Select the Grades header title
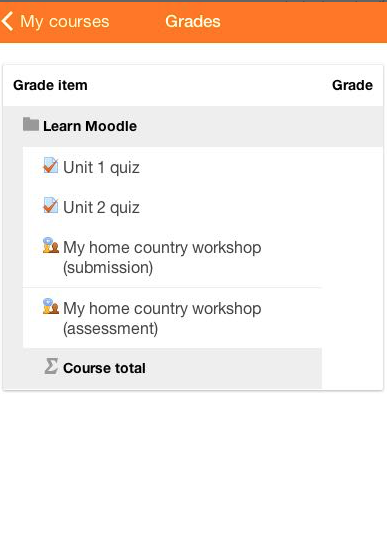 click(x=193, y=21)
